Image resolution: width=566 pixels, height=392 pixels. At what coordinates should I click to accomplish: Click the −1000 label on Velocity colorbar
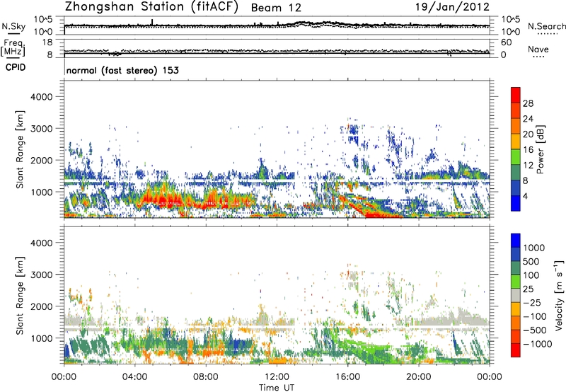pyautogui.click(x=538, y=344)
